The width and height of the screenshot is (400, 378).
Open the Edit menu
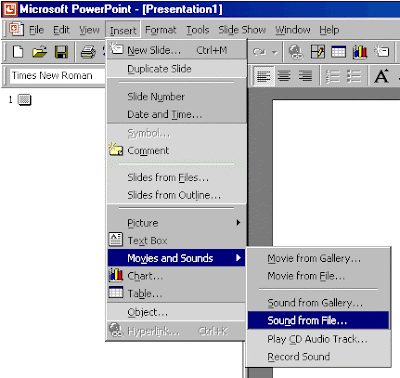(61, 30)
